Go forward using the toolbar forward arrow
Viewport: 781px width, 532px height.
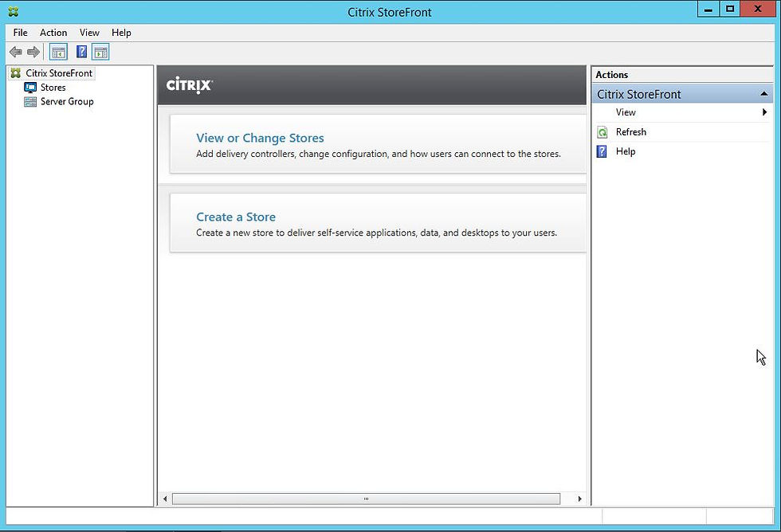[33, 52]
